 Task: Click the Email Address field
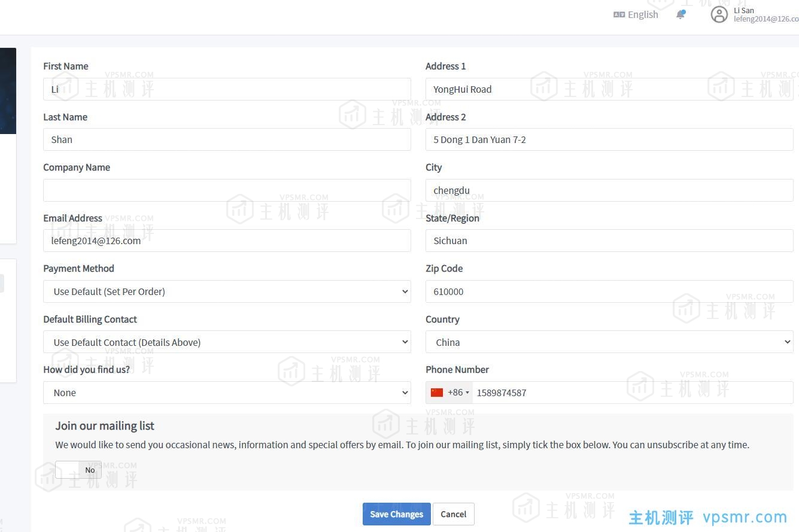click(227, 241)
